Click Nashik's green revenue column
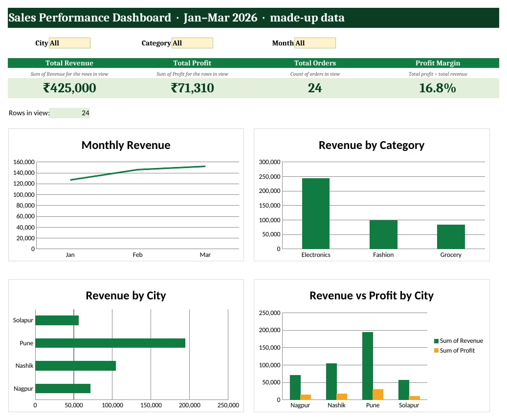Viewport: 507px width, 420px height. (x=331, y=381)
